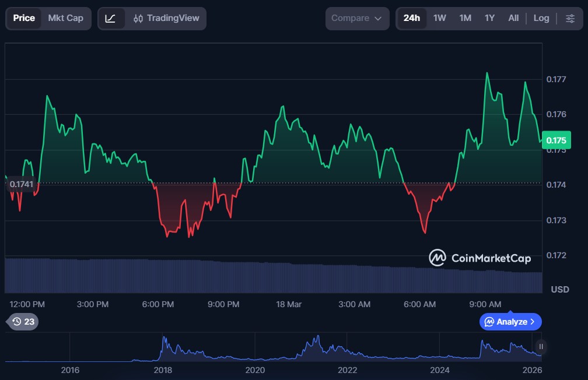This screenshot has width=588, height=380.
Task: Show the All time range
Action: coord(513,18)
